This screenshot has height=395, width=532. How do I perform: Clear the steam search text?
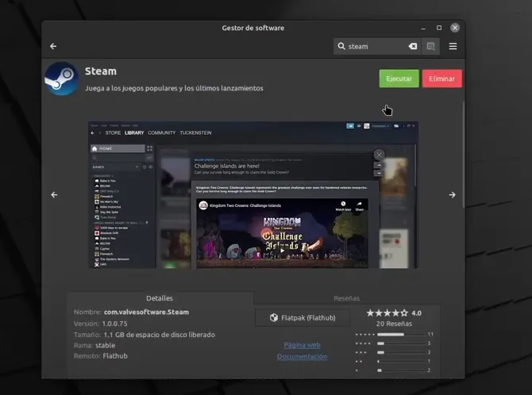click(413, 46)
